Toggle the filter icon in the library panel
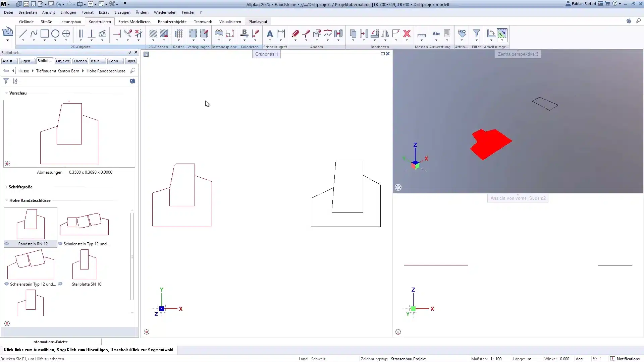 [6, 81]
